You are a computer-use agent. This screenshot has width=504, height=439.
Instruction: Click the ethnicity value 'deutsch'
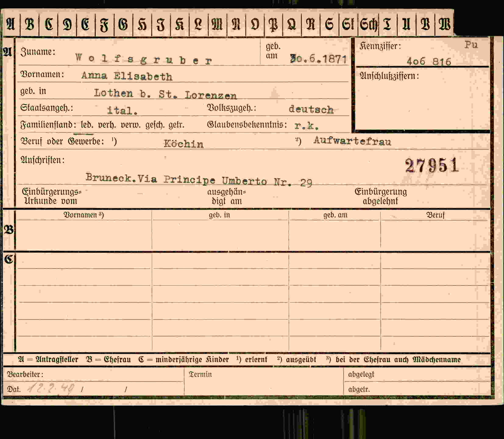point(311,109)
